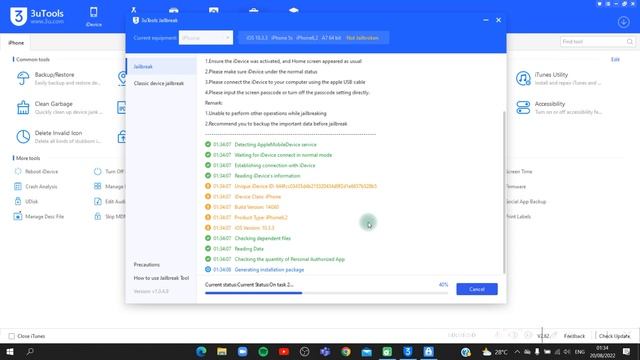The height and width of the screenshot is (360, 640).
Task: Toggle the Close iTunes checkbox
Action: (x=12, y=336)
